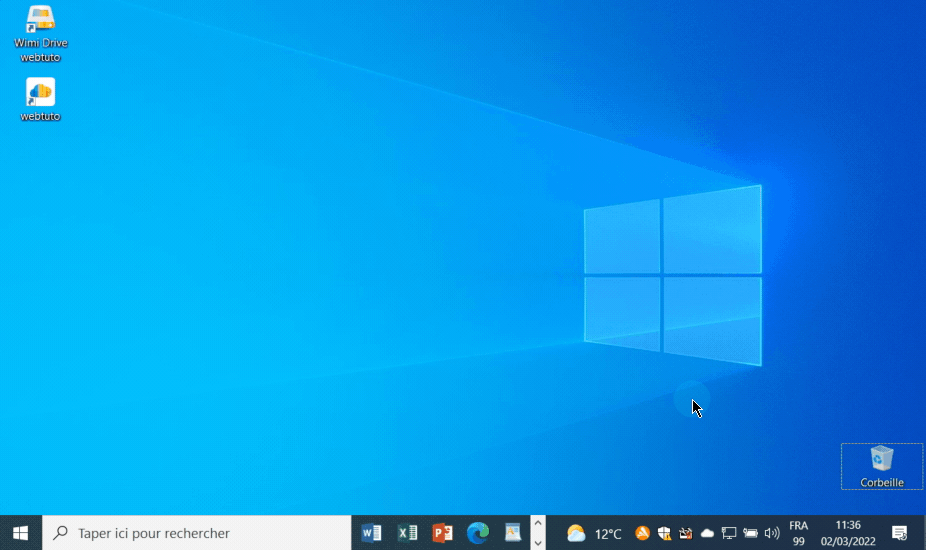Show previous taskbar icons row with up arrow
The height and width of the screenshot is (550, 926).
[538, 523]
